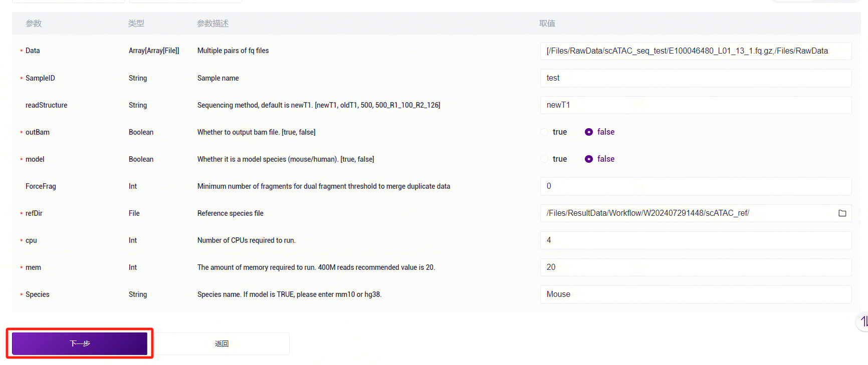Click the memory recommendation description text
Image resolution: width=868 pixels, height=365 pixels.
point(316,267)
